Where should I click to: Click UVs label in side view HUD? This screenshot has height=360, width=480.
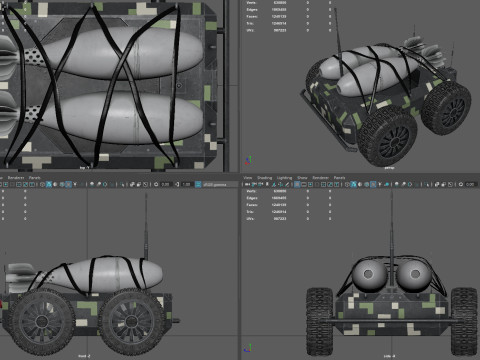(x=250, y=218)
